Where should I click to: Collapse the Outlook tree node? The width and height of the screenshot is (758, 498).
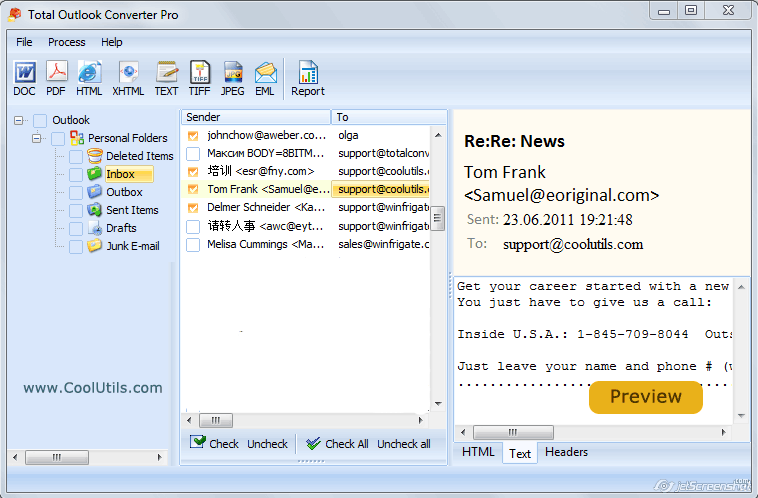tap(18, 120)
